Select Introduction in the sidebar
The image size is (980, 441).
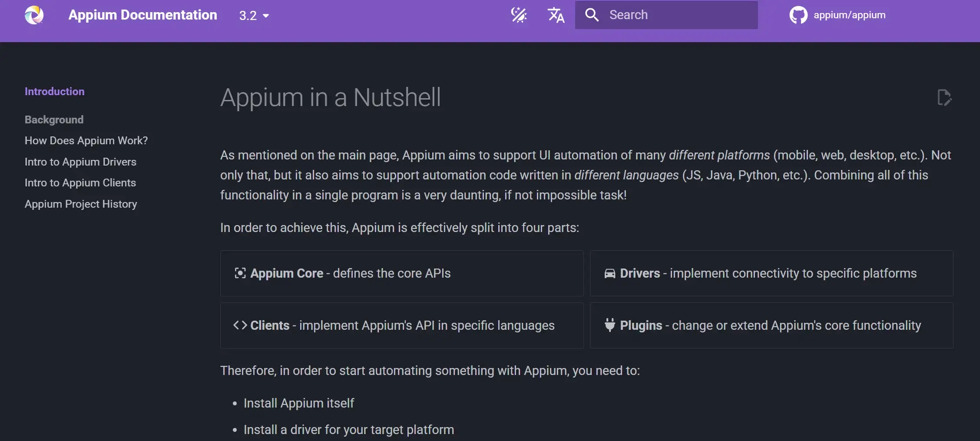pos(54,91)
